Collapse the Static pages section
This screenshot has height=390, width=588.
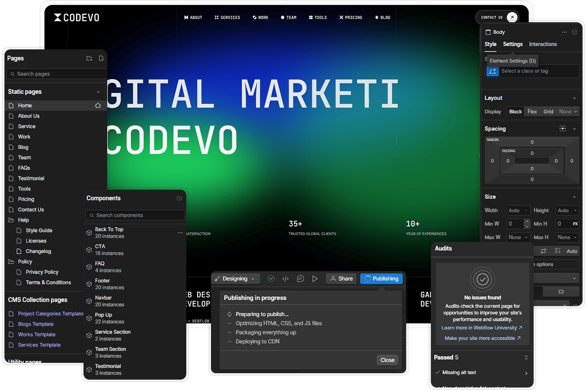98,92
